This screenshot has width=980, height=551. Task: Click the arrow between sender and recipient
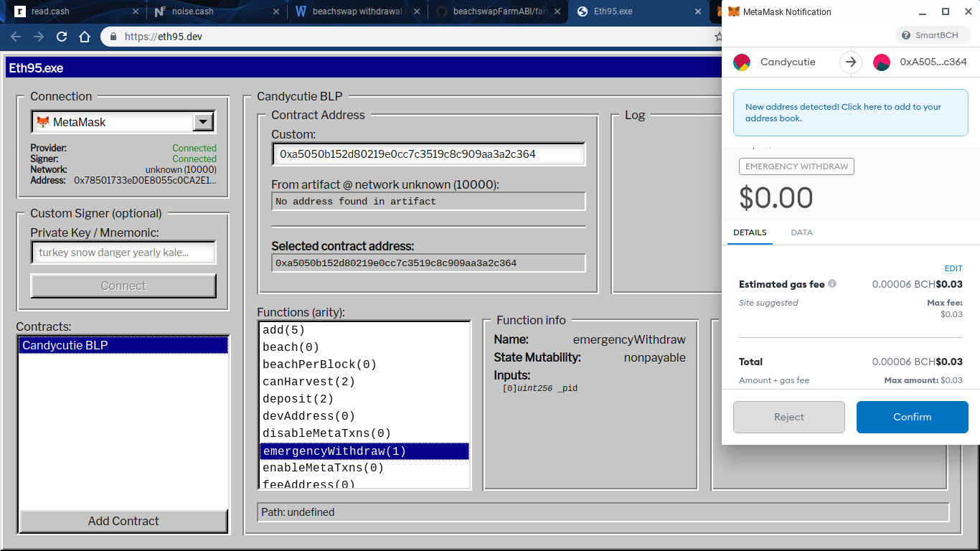pos(851,62)
